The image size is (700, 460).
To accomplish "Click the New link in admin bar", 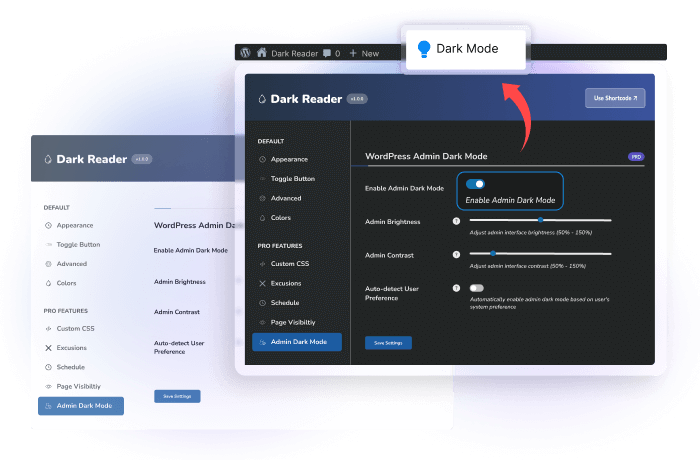I will click(x=370, y=54).
